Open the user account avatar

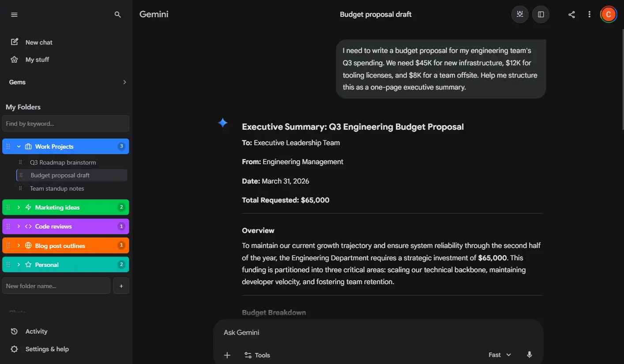click(608, 15)
